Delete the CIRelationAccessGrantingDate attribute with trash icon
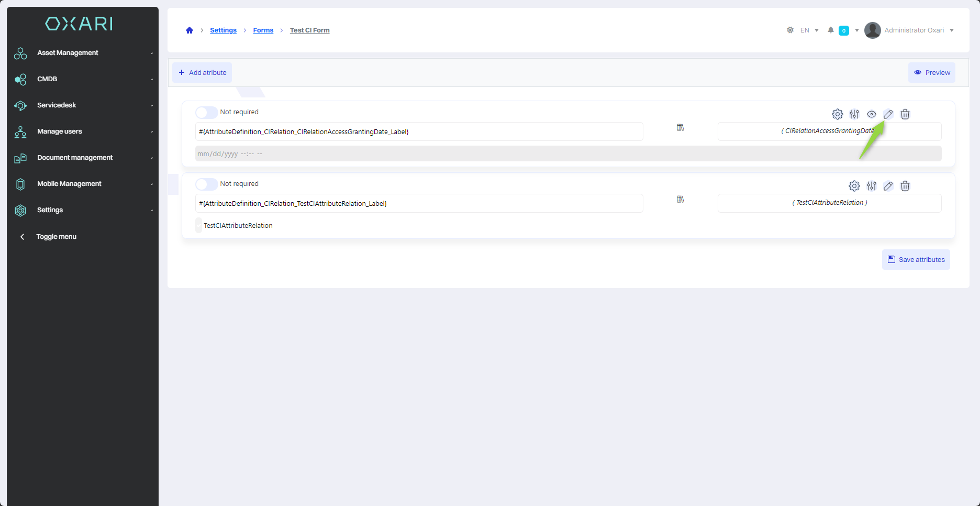This screenshot has height=506, width=980. pyautogui.click(x=905, y=114)
